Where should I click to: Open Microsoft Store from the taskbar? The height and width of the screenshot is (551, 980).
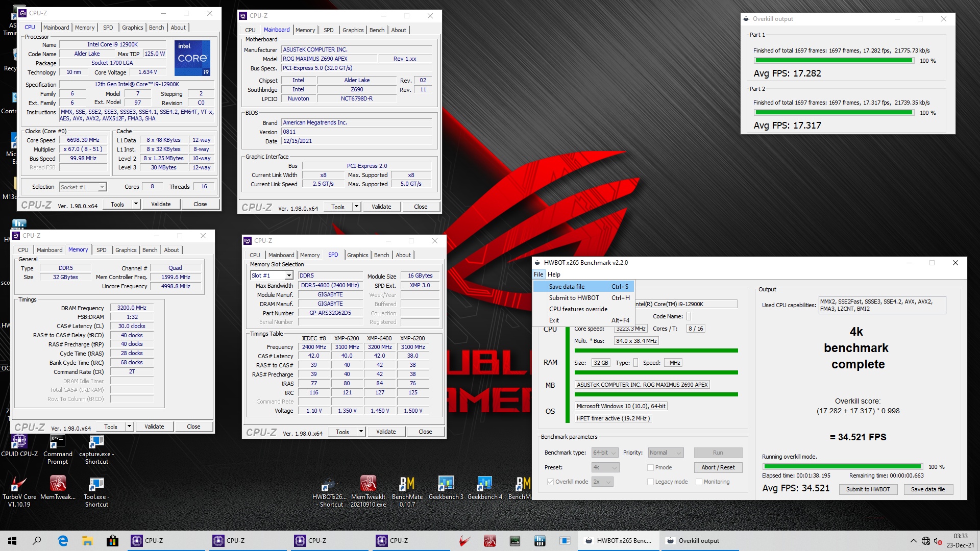[112, 541]
